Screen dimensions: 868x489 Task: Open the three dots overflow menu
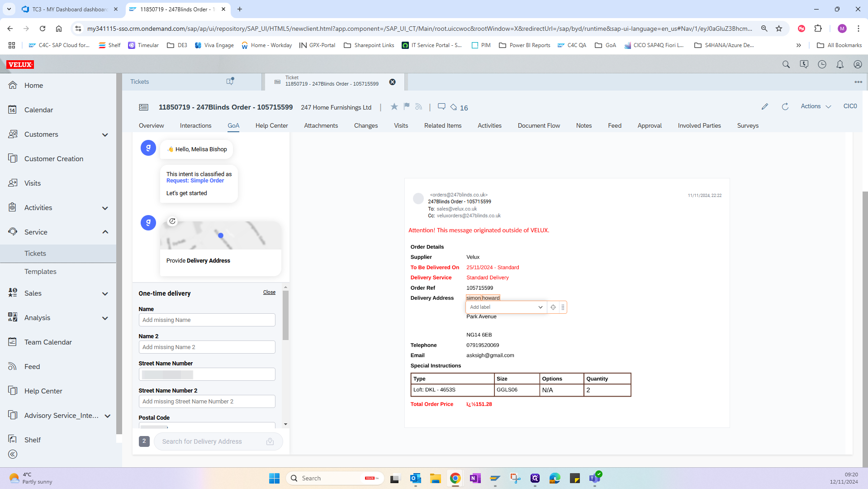coord(858,82)
